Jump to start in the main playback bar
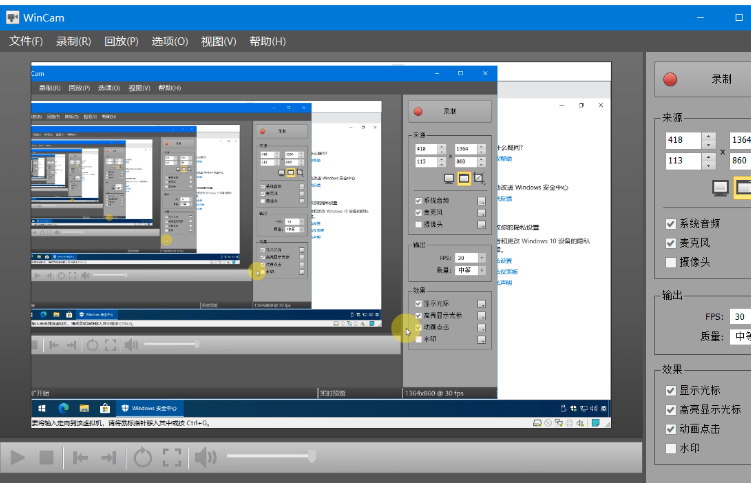The height and width of the screenshot is (483, 751). point(80,458)
